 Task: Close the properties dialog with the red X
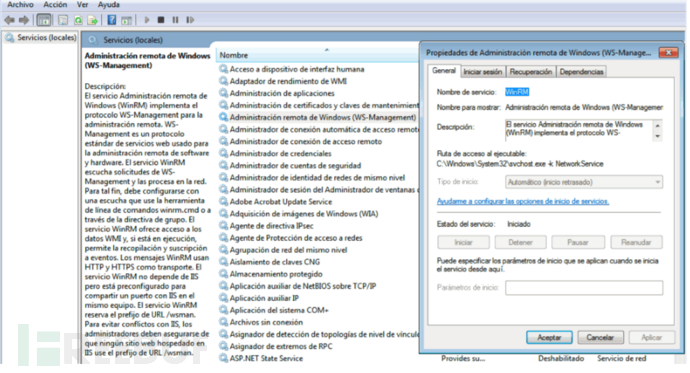[x=668, y=53]
